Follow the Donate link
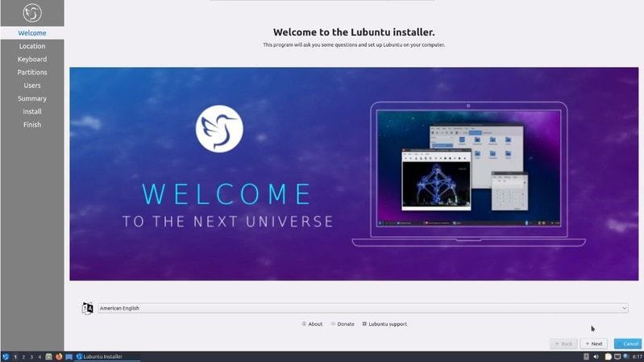 [x=343, y=324]
